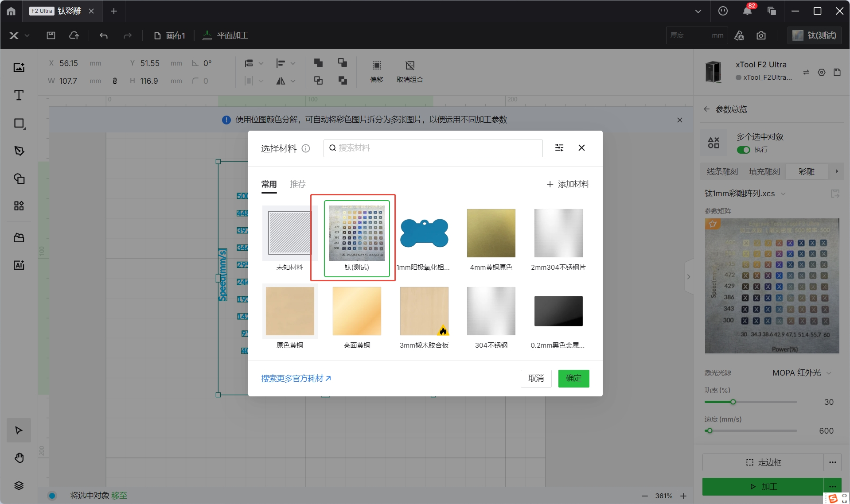This screenshot has width=850, height=504.
Task: Show more engraving mode tabs arrow
Action: coord(837,171)
